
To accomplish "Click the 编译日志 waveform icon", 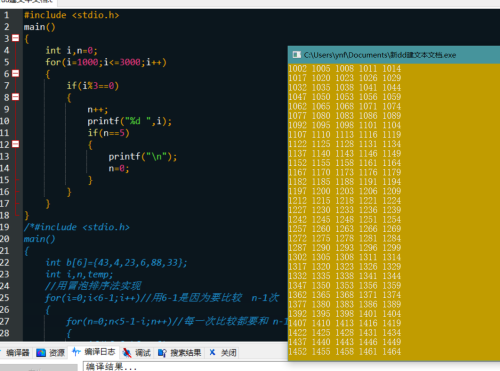I will (x=76, y=352).
